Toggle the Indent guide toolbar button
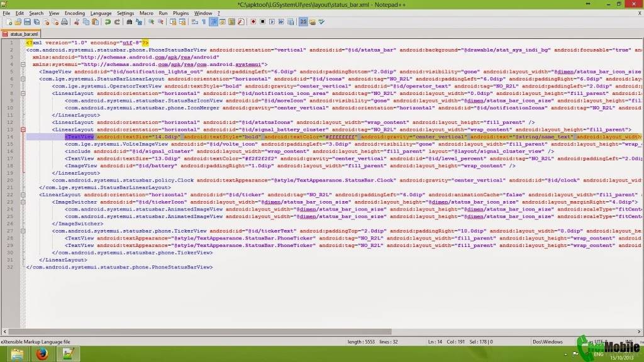 214,22
